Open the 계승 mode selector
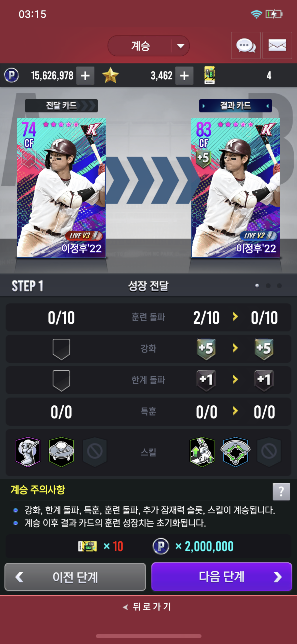Screen dimensions: 297x644 coord(149,46)
